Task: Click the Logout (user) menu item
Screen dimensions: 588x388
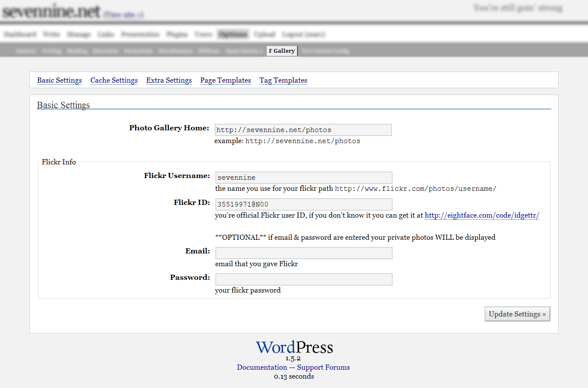Action: 304,34
